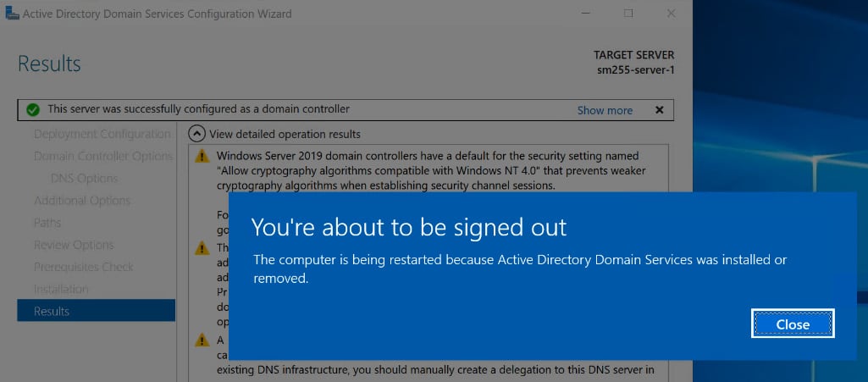The width and height of the screenshot is (868, 382).
Task: Click the third yellow warning icon
Action: (202, 340)
